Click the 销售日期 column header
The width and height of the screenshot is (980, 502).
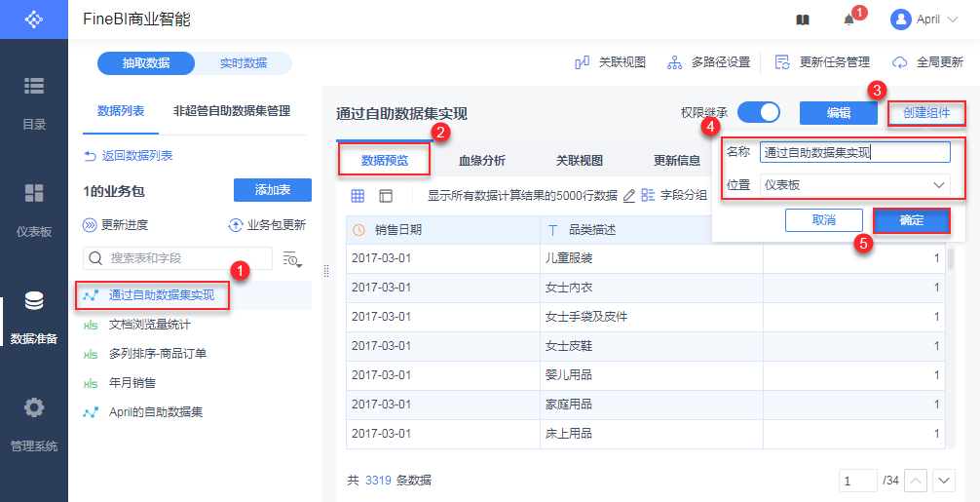click(443, 229)
